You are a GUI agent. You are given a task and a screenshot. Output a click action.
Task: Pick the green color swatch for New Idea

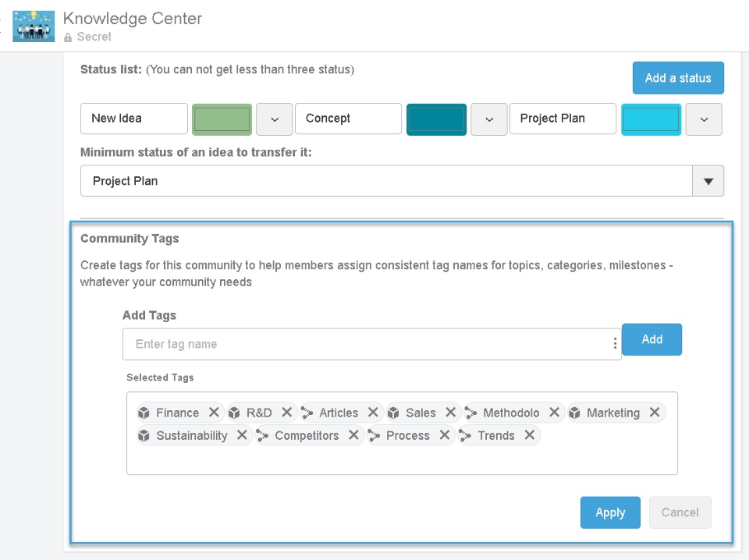coord(222,119)
